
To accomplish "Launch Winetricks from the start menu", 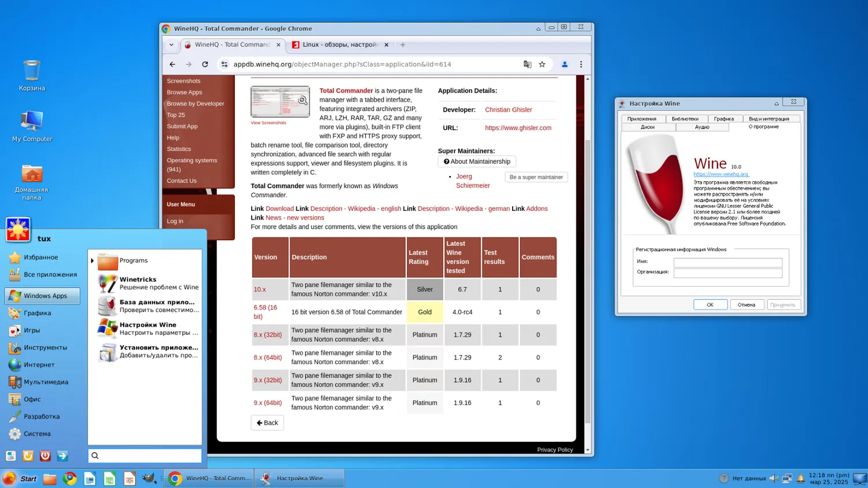I will tap(149, 283).
